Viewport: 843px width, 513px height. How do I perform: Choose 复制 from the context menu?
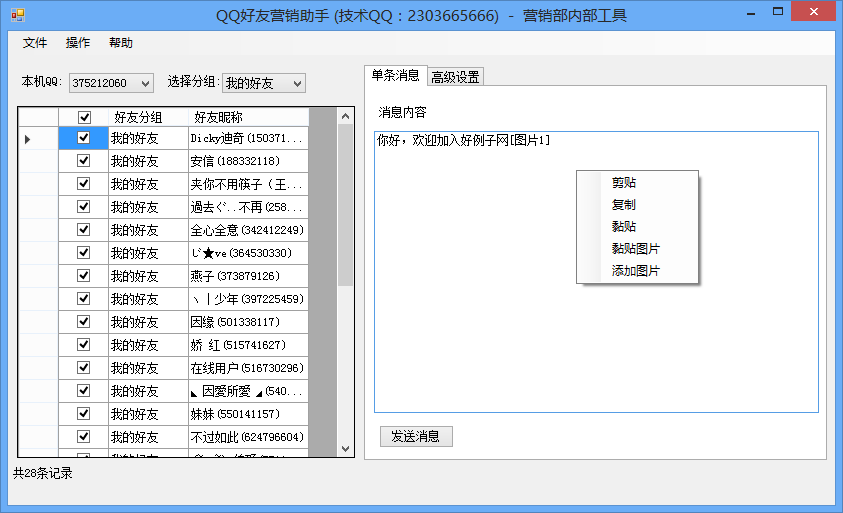[x=638, y=205]
